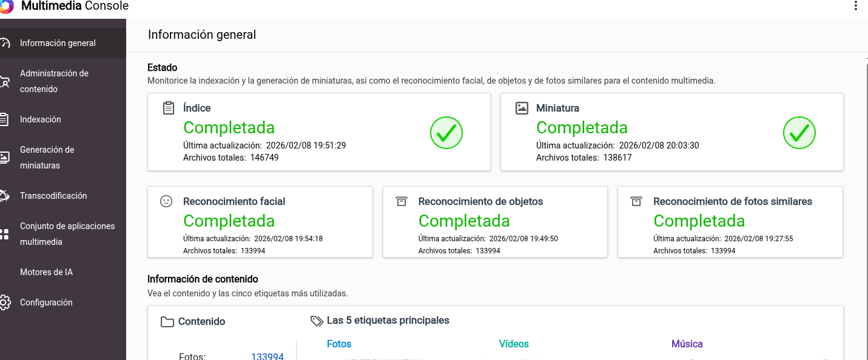Click the Fotos count link 133994
The width and height of the screenshot is (868, 360).
coord(267,356)
